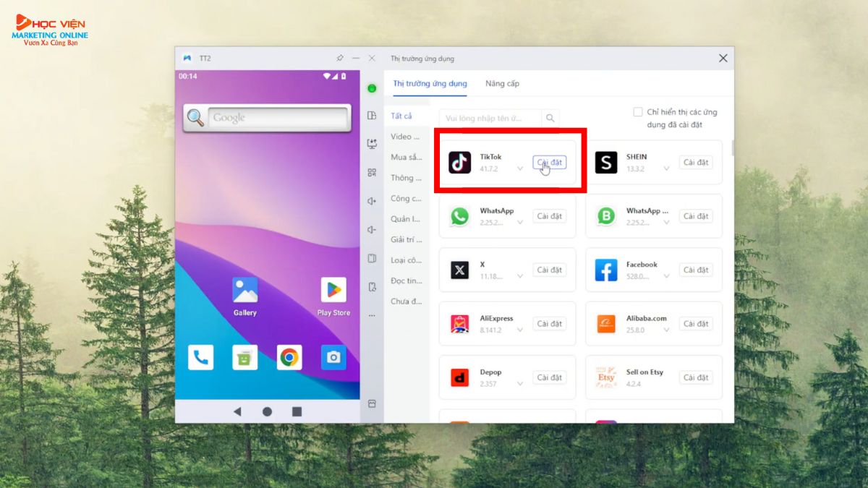The image size is (868, 488).
Task: Open the Camera app in the dock
Action: (333, 357)
